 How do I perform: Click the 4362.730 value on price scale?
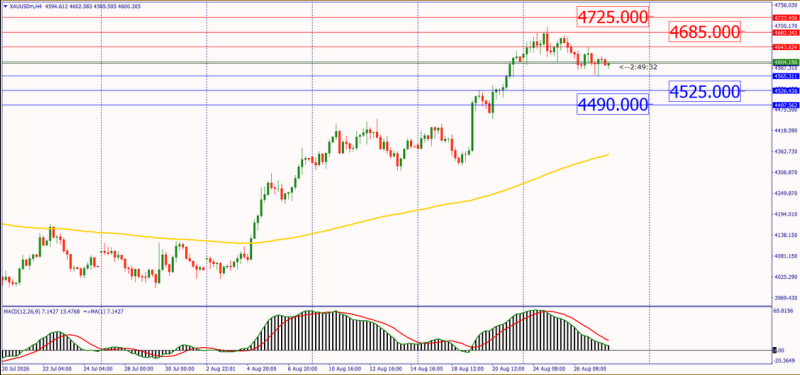(786, 152)
